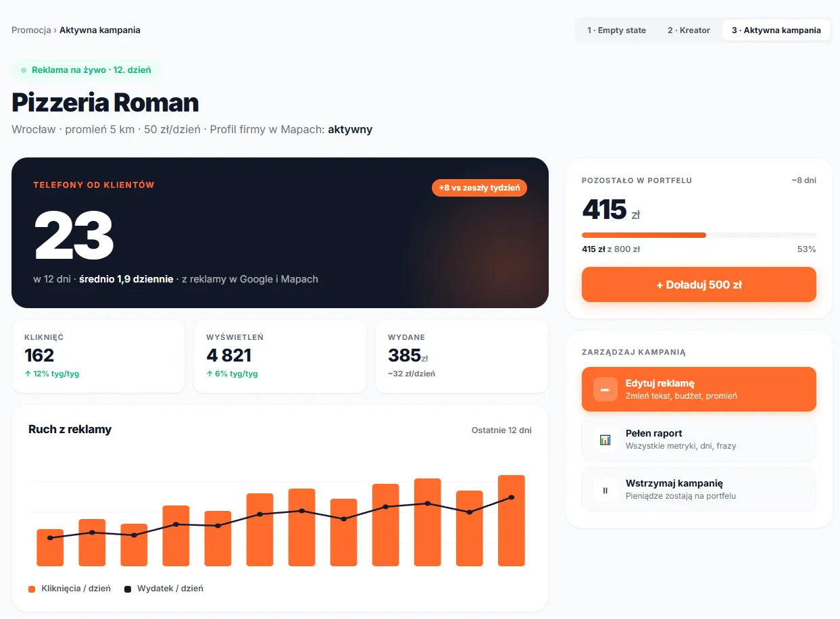The height and width of the screenshot is (619, 840).
Task: Click the dark Wydatek legend dot
Action: [128, 589]
